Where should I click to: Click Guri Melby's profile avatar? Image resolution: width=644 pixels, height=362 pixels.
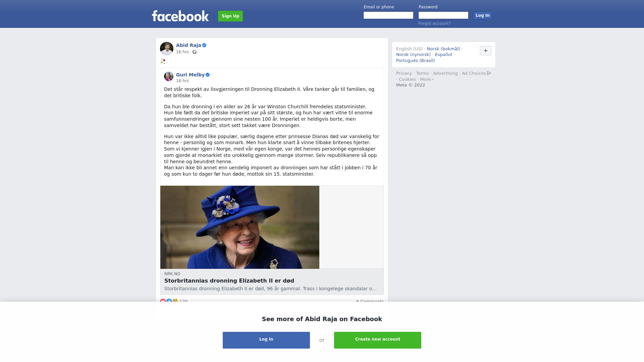point(169,76)
